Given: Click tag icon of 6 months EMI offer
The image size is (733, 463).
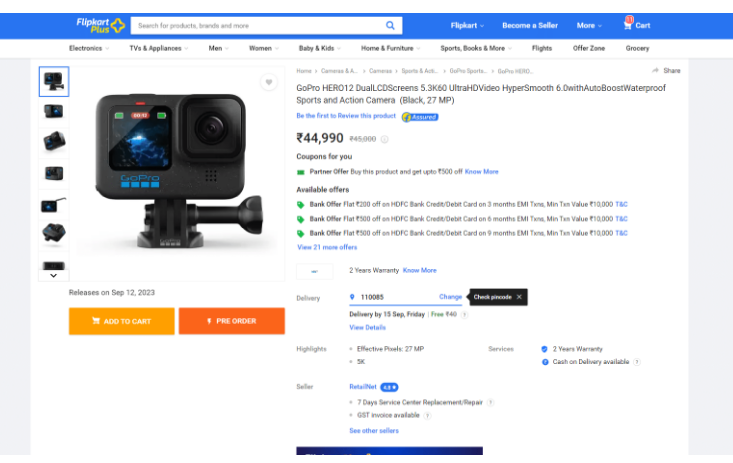Looking at the screenshot, I should click(301, 219).
